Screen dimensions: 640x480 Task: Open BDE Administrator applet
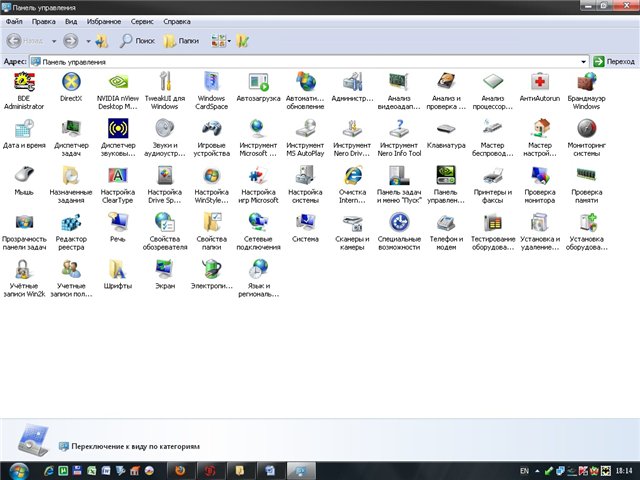(x=24, y=91)
